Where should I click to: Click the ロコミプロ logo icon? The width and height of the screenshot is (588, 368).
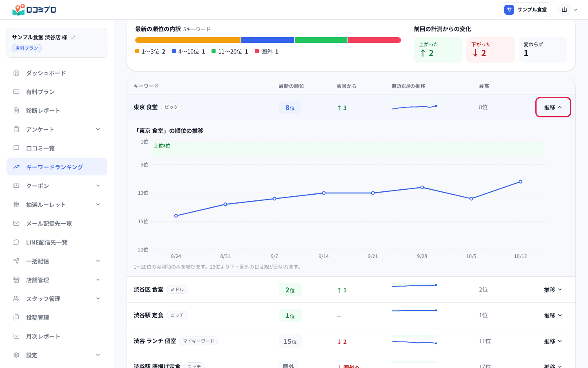tap(19, 9)
